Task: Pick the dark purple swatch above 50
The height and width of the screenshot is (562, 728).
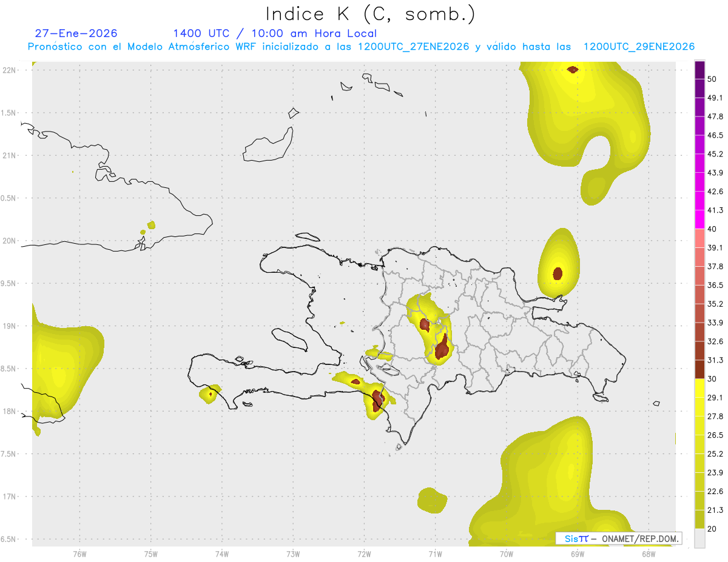Action: tap(699, 70)
